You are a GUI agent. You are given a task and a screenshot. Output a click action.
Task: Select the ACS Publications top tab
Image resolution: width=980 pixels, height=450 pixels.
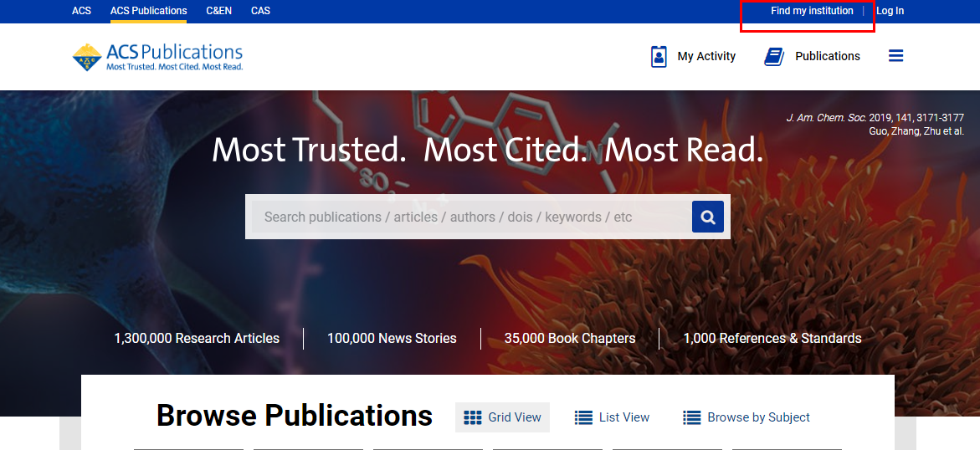pyautogui.click(x=148, y=11)
